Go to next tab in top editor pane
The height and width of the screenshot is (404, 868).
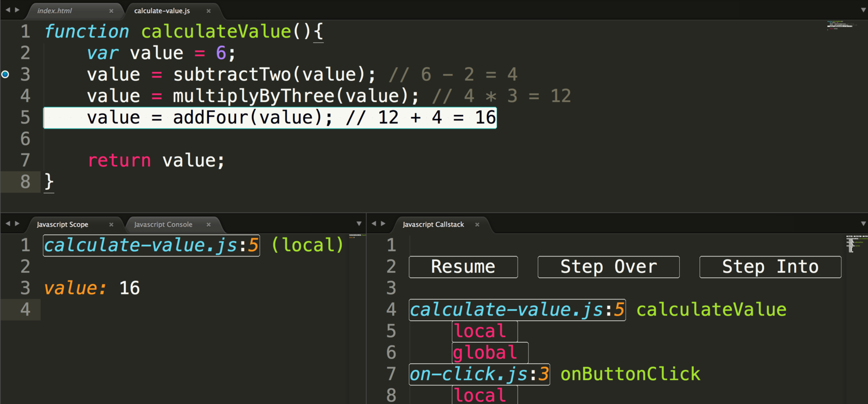(x=17, y=10)
